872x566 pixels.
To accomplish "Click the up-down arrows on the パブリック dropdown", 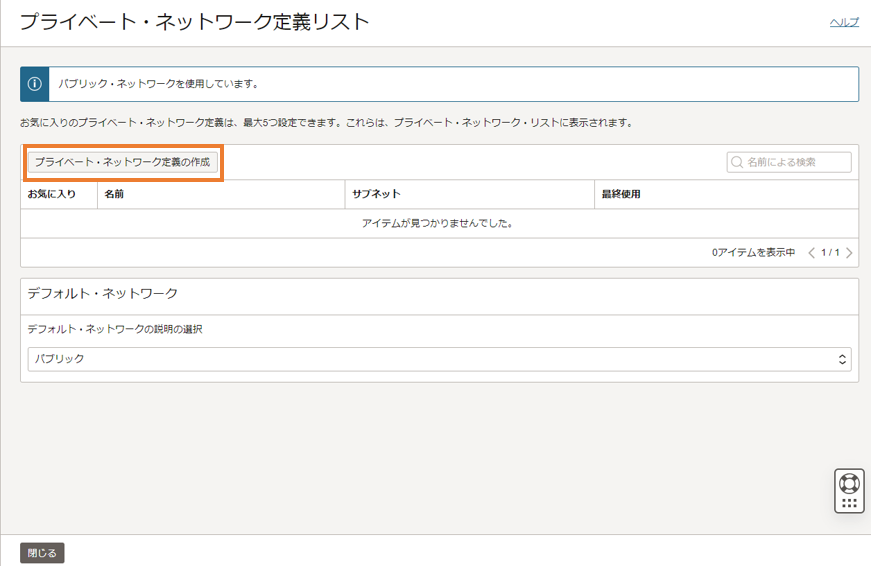I will coord(842,359).
